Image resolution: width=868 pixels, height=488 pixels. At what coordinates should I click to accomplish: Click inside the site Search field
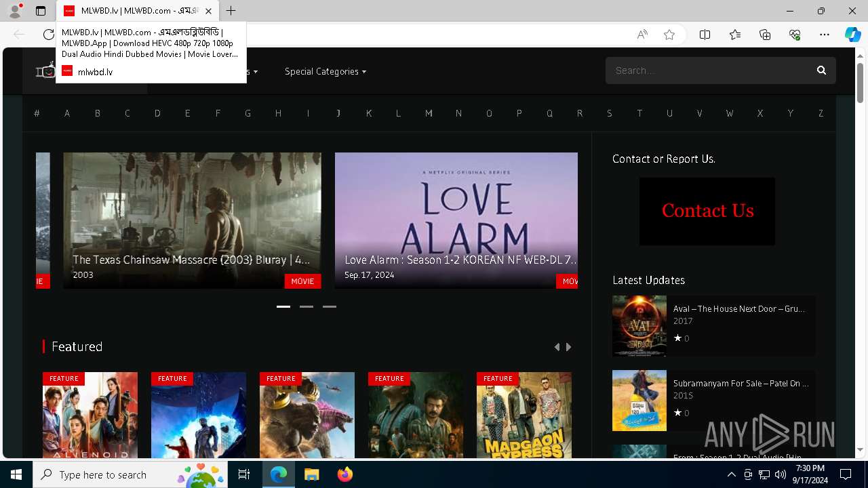707,70
